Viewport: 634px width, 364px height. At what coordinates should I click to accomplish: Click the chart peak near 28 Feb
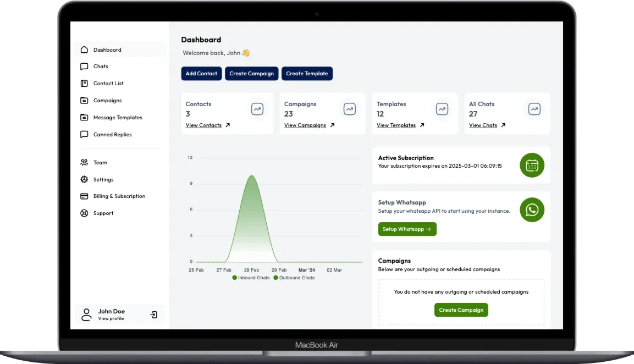(x=251, y=176)
